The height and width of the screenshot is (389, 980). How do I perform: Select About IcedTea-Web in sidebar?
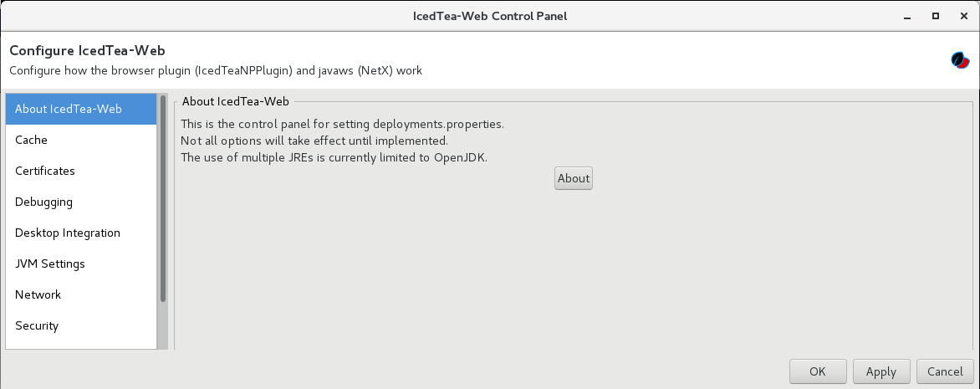[x=81, y=109]
